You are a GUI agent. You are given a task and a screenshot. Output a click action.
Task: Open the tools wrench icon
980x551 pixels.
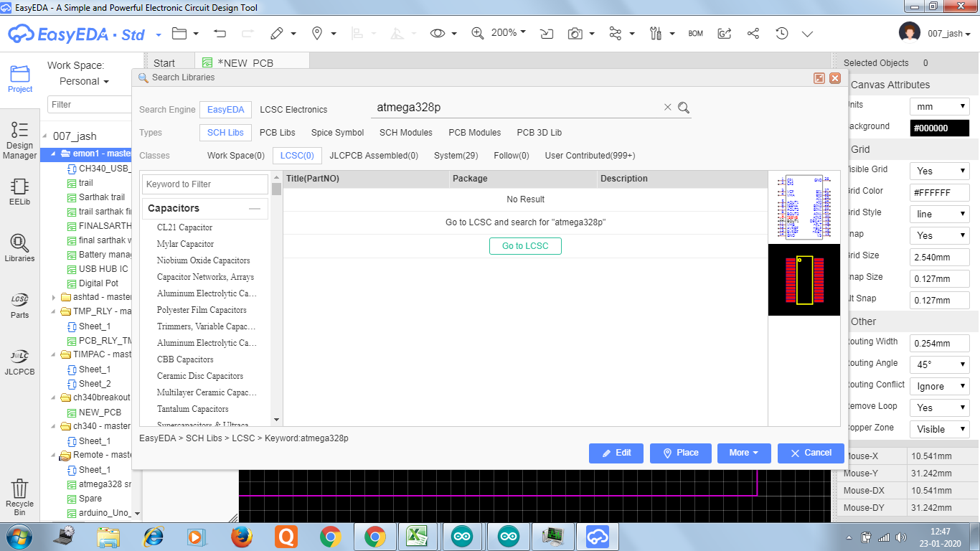tap(656, 34)
